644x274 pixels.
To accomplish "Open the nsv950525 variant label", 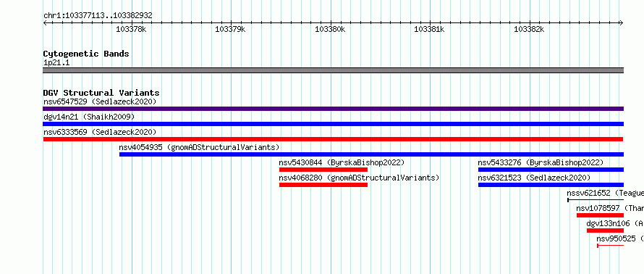I will 620,238.
